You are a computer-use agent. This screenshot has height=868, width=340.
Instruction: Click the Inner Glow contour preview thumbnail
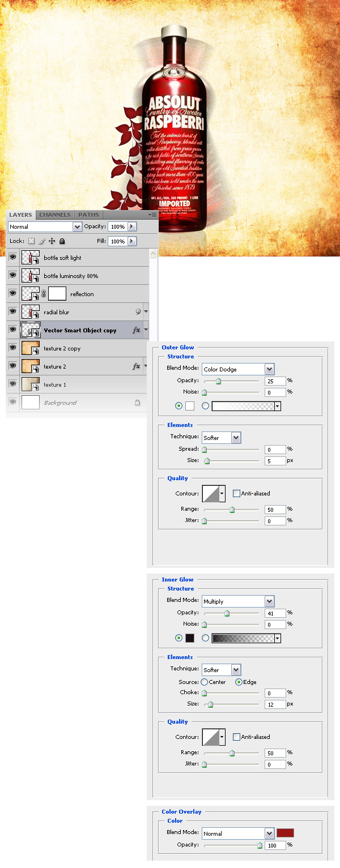[210, 737]
